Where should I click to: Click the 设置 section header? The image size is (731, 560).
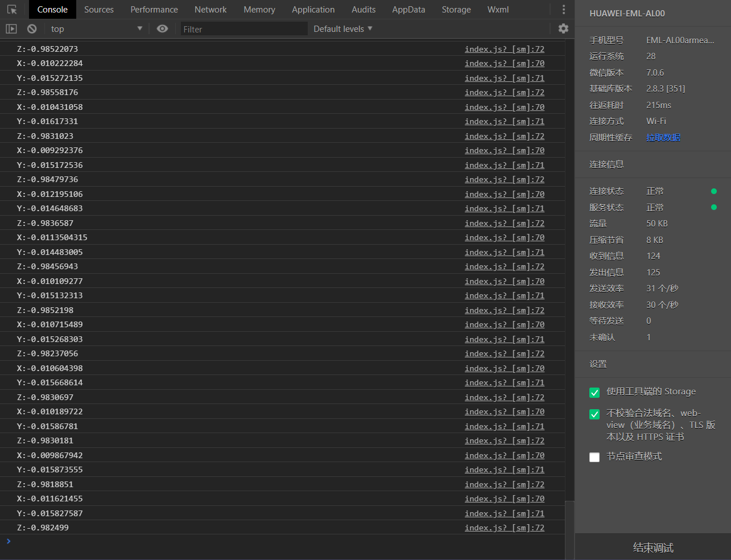[598, 364]
